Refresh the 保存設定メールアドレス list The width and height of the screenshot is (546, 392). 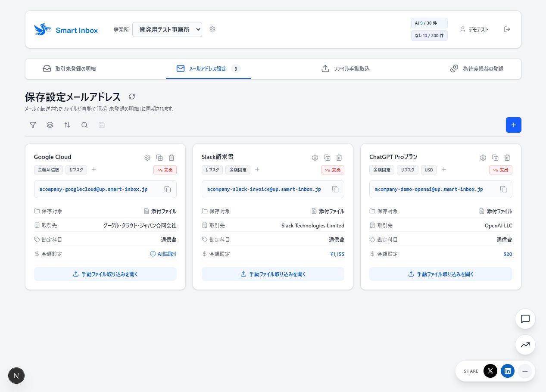(132, 96)
